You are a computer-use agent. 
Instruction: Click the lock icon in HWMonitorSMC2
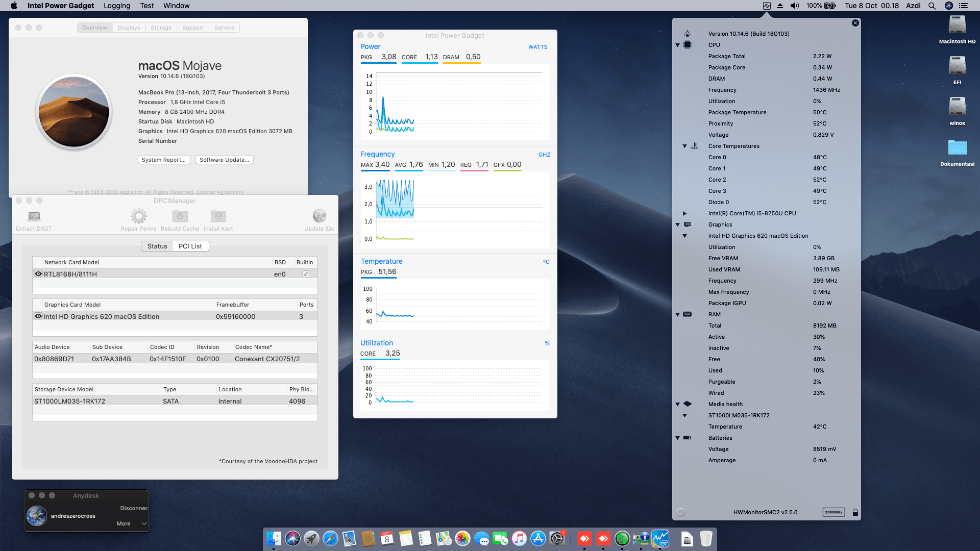click(855, 512)
